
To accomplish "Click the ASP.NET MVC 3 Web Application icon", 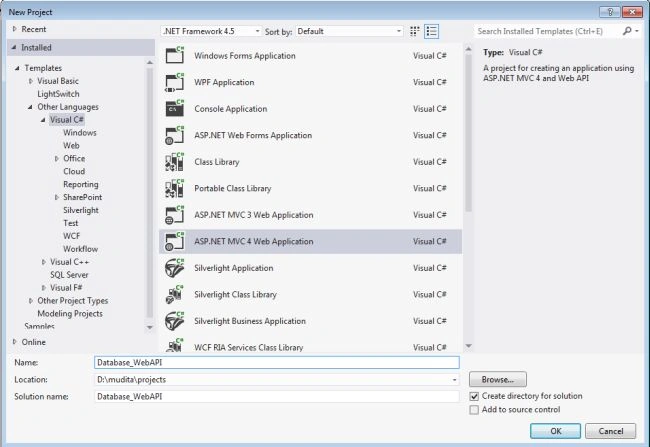I will coord(175,215).
